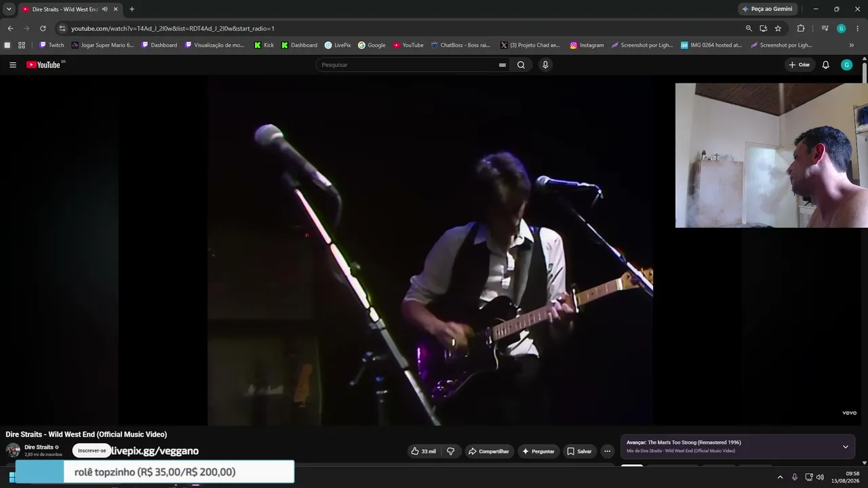This screenshot has width=868, height=488.
Task: Click the Criar button
Action: (x=800, y=65)
